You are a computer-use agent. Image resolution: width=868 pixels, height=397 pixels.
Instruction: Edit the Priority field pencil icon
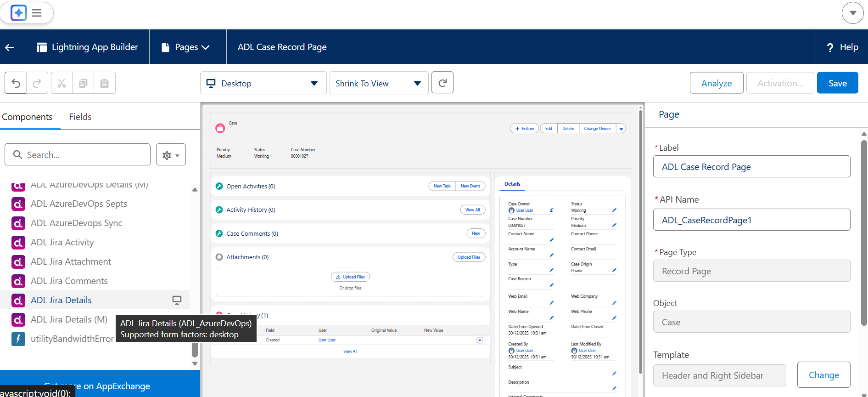[x=614, y=225]
